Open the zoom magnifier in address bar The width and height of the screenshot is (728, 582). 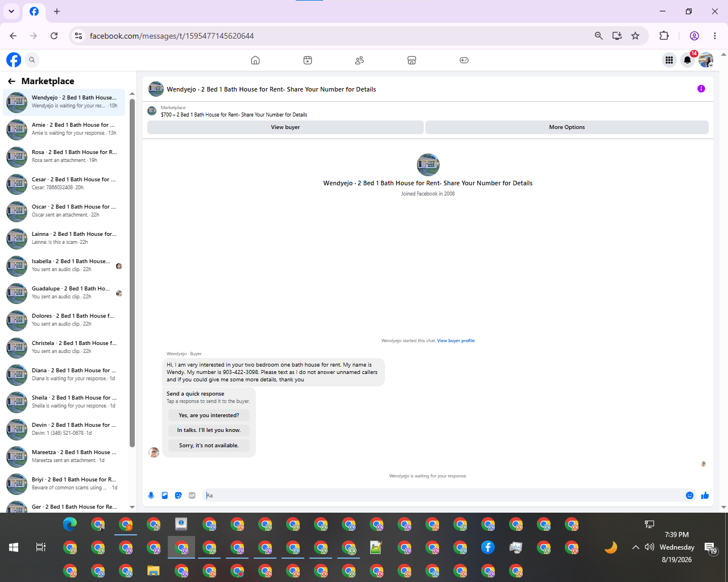pyautogui.click(x=599, y=36)
